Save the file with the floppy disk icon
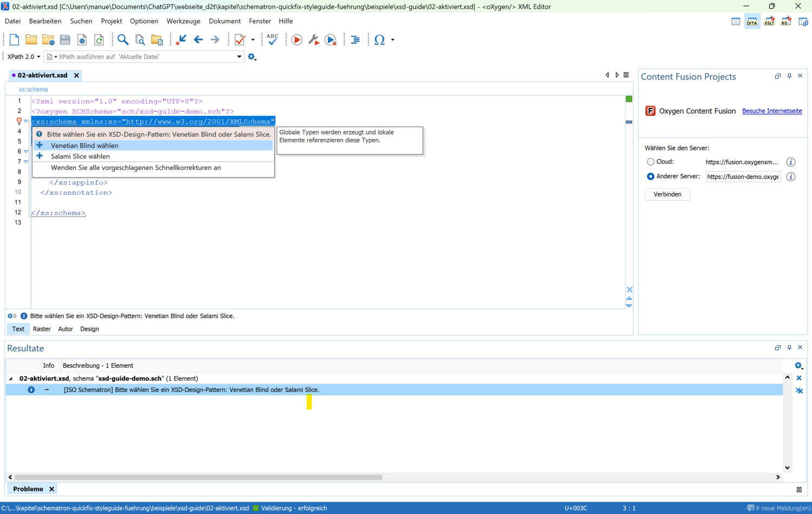 [x=65, y=40]
